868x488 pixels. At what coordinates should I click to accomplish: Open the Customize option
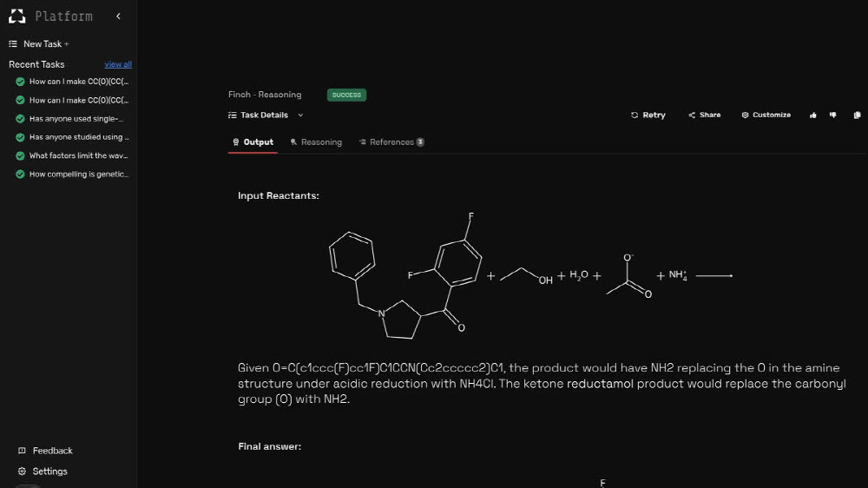point(766,115)
